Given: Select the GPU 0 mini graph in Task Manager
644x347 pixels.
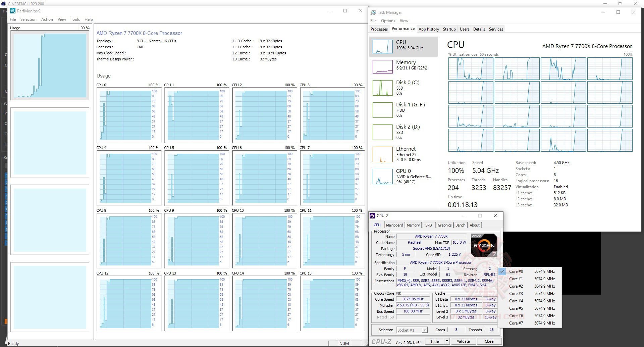Looking at the screenshot, I should 382,176.
